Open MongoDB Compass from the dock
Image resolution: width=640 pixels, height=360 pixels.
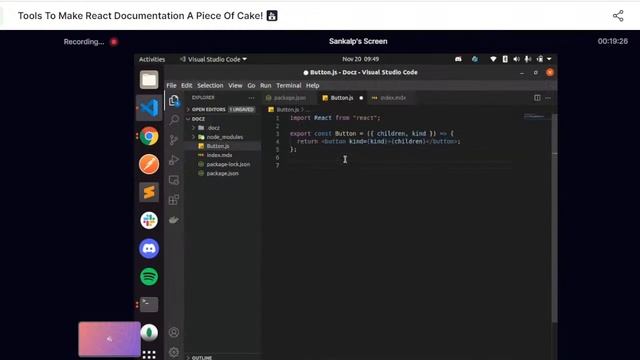(x=149, y=333)
